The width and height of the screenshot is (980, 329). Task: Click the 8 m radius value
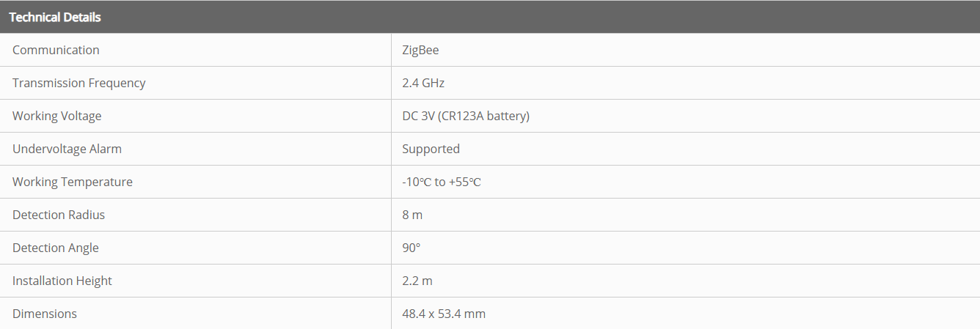(412, 215)
